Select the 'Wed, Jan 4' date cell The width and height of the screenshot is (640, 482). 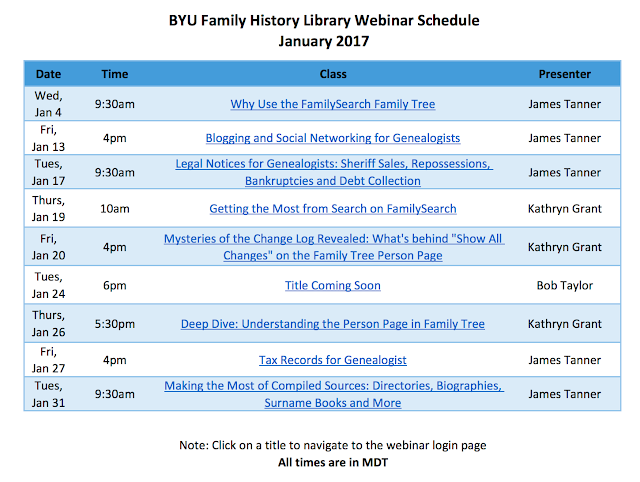point(48,104)
